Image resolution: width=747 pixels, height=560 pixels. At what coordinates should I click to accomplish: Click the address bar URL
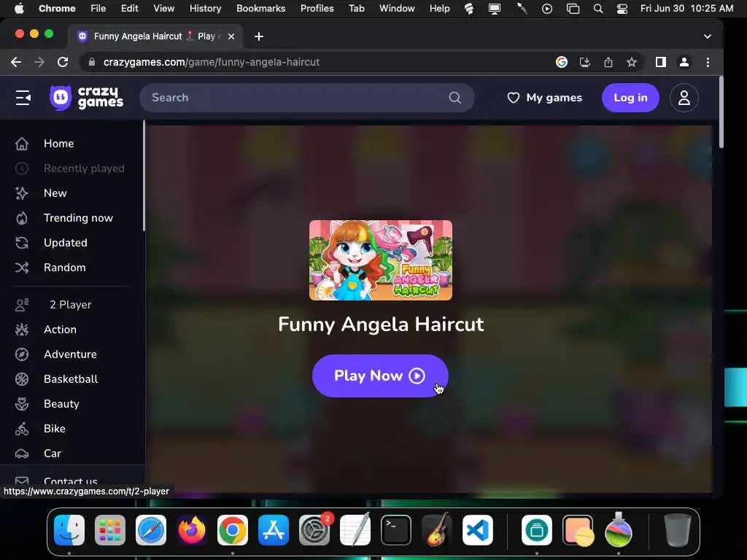click(212, 62)
